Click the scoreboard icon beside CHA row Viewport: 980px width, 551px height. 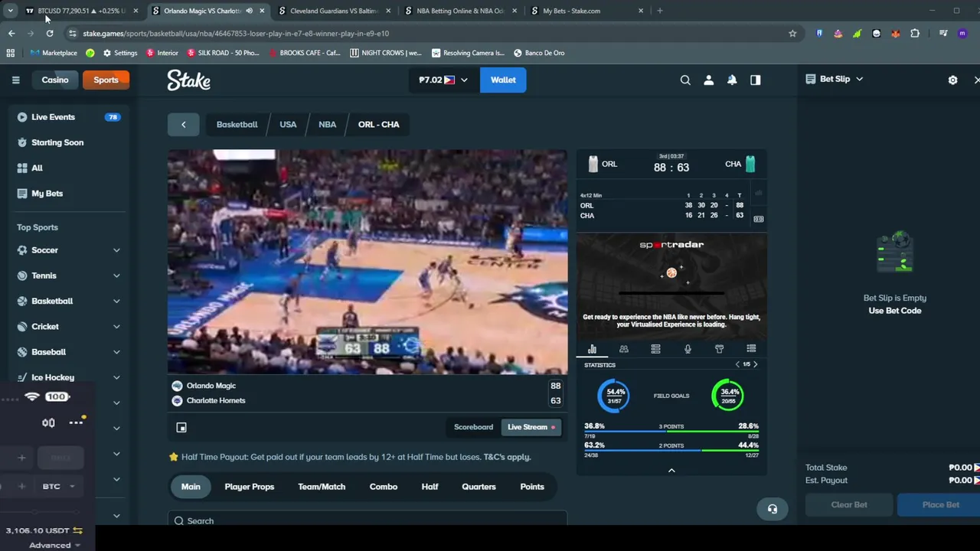coord(758,219)
